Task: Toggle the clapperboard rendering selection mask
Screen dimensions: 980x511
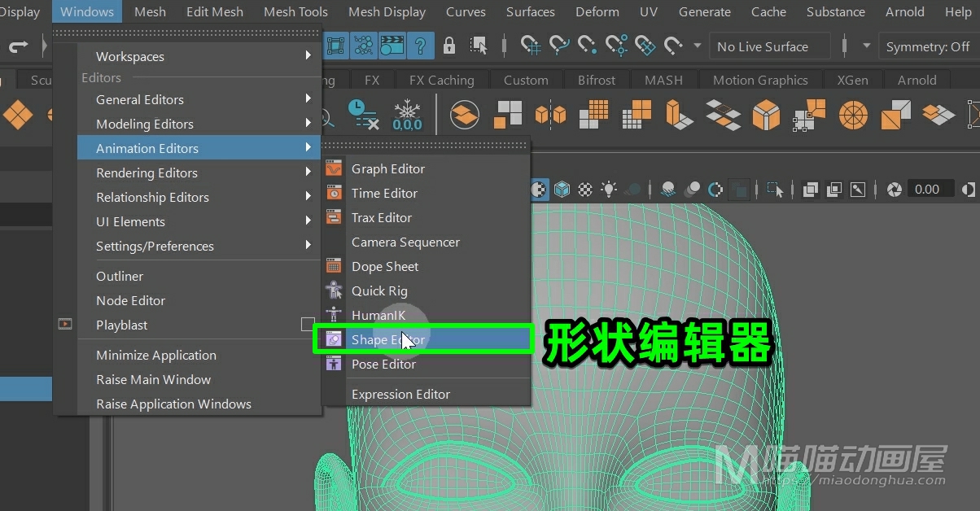Action: [392, 46]
